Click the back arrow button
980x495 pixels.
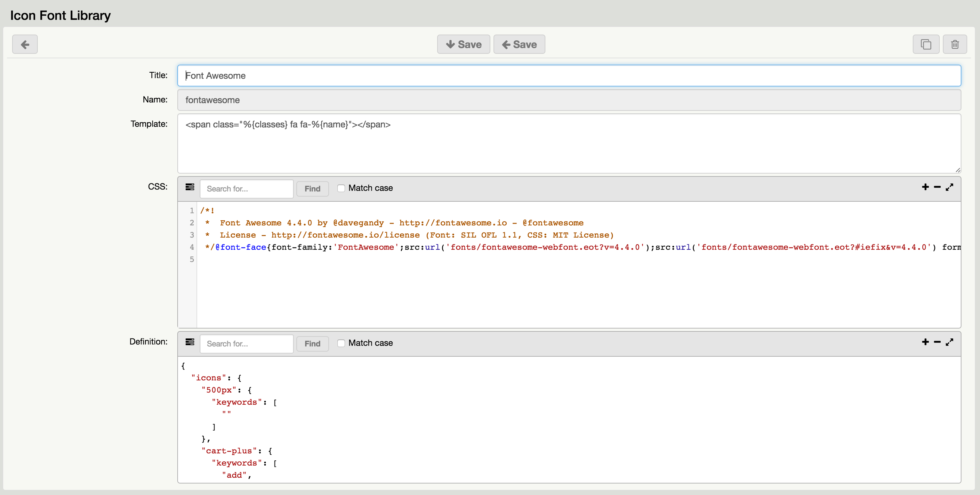tap(25, 45)
